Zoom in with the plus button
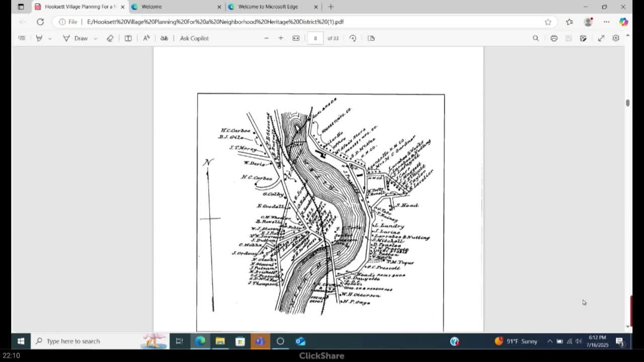Image resolution: width=644 pixels, height=362 pixels. (x=281, y=38)
